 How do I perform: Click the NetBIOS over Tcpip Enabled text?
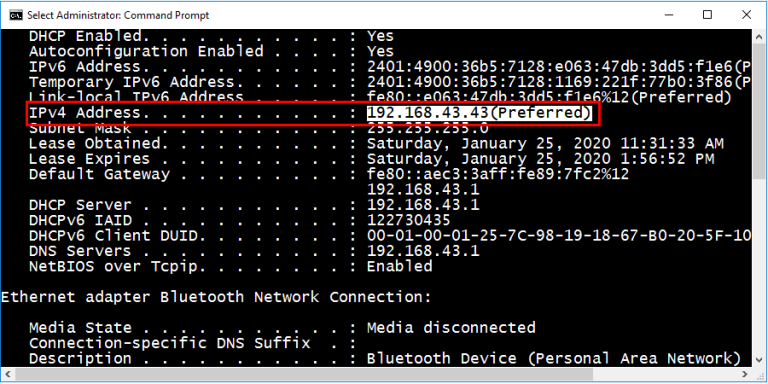(400, 266)
